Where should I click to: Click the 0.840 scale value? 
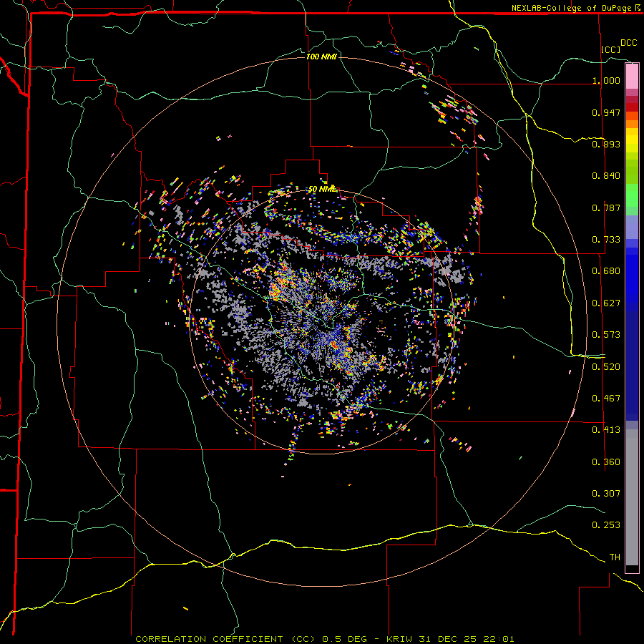(606, 176)
